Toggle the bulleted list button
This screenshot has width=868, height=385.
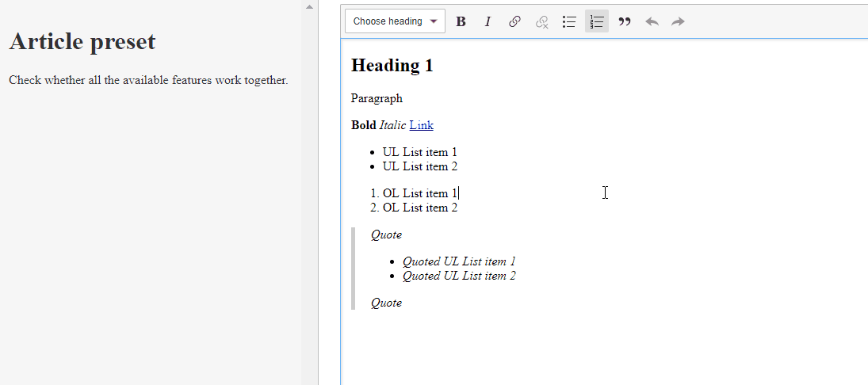569,21
